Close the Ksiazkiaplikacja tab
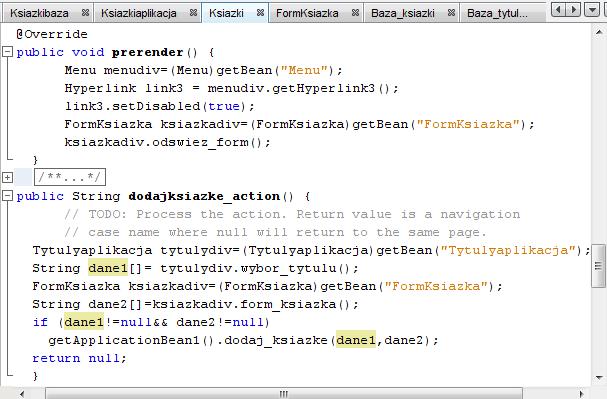 tap(193, 13)
